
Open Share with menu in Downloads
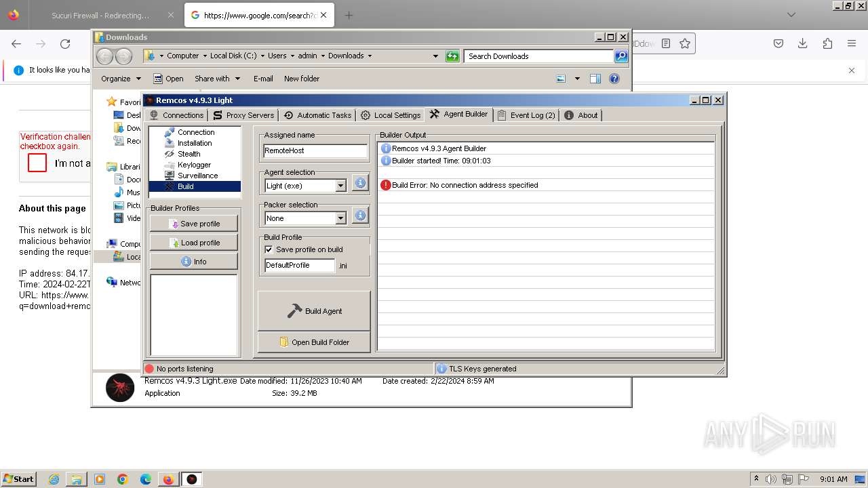(217, 79)
